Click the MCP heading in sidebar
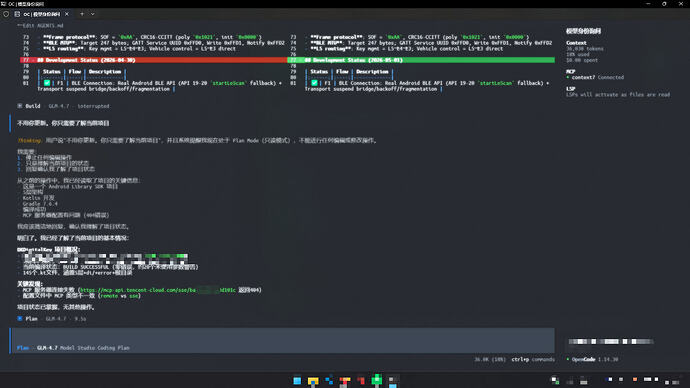Viewport: 690px width, 388px height. (x=571, y=71)
